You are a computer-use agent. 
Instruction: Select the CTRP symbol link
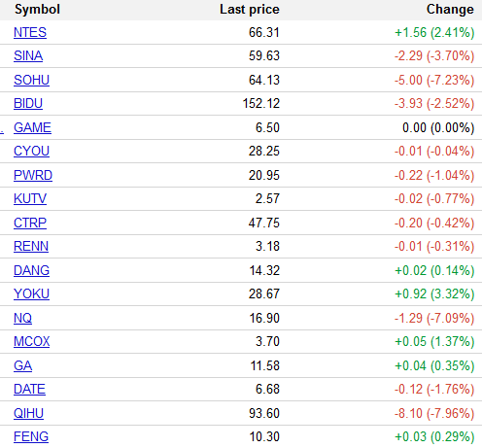tap(30, 223)
